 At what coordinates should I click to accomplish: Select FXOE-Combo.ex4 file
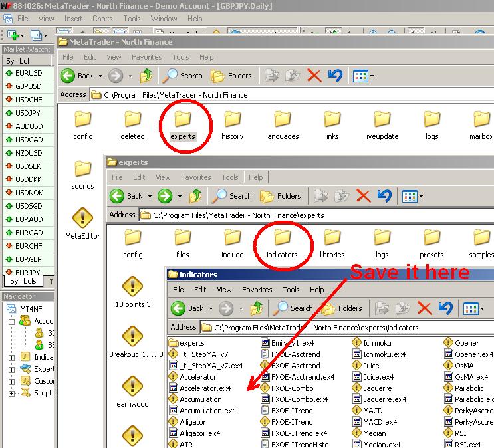point(295,399)
